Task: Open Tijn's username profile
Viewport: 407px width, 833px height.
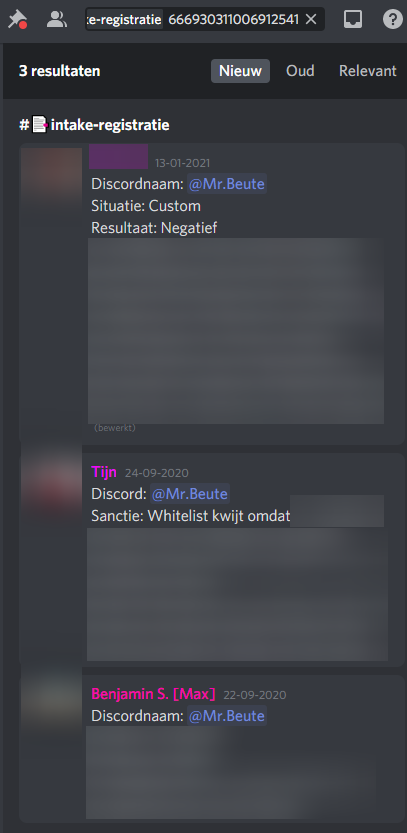Action: click(x=104, y=472)
